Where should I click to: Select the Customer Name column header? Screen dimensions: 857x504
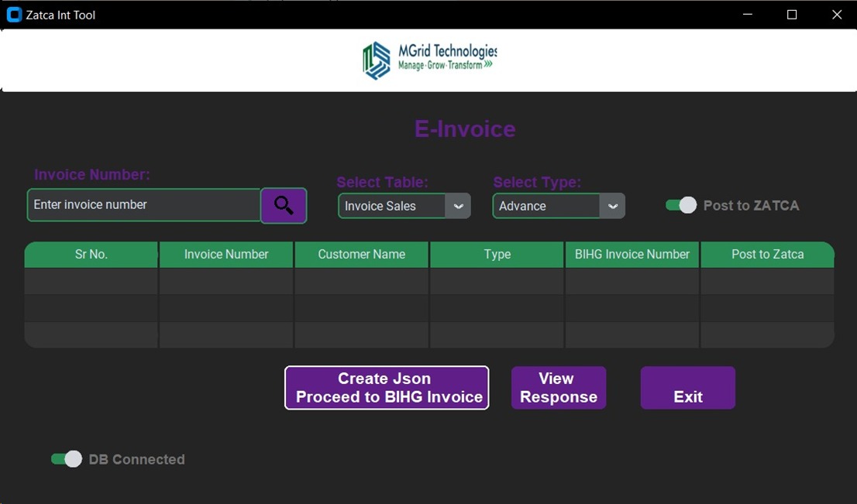pos(361,255)
